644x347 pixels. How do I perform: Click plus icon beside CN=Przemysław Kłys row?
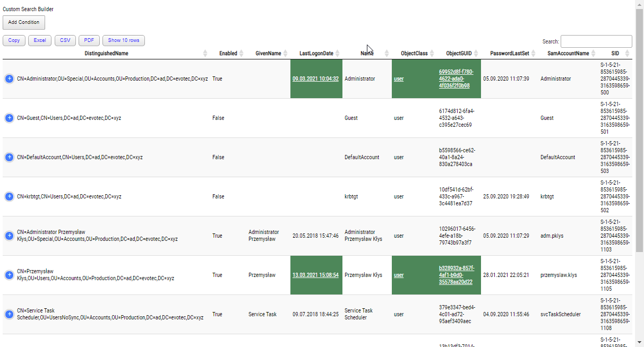(9, 275)
